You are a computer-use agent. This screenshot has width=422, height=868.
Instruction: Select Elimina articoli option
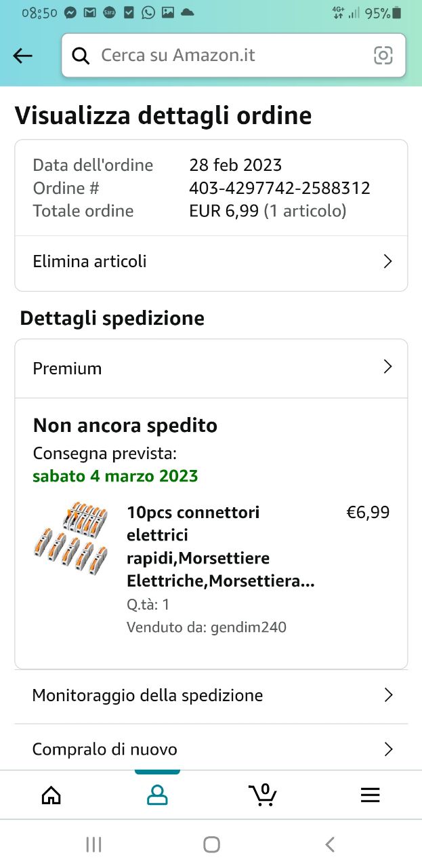(x=90, y=262)
